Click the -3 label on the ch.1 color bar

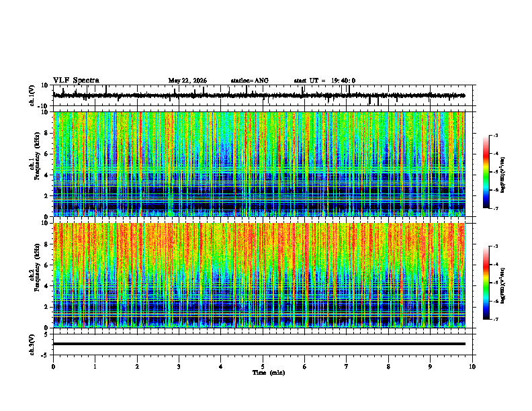coord(496,136)
